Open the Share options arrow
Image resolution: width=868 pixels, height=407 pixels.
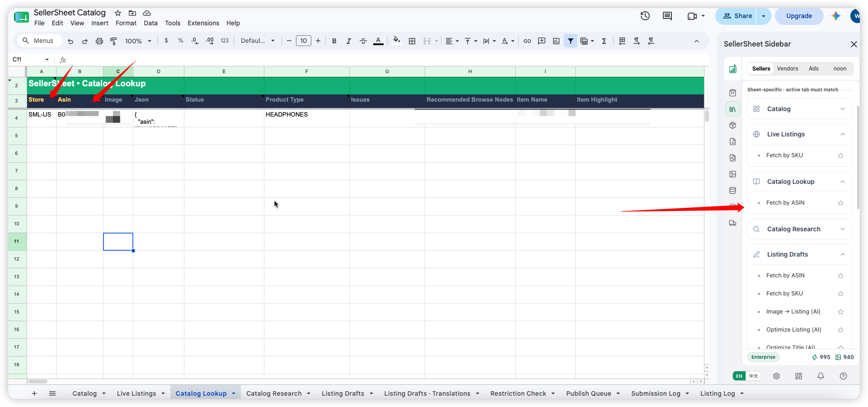pyautogui.click(x=764, y=16)
